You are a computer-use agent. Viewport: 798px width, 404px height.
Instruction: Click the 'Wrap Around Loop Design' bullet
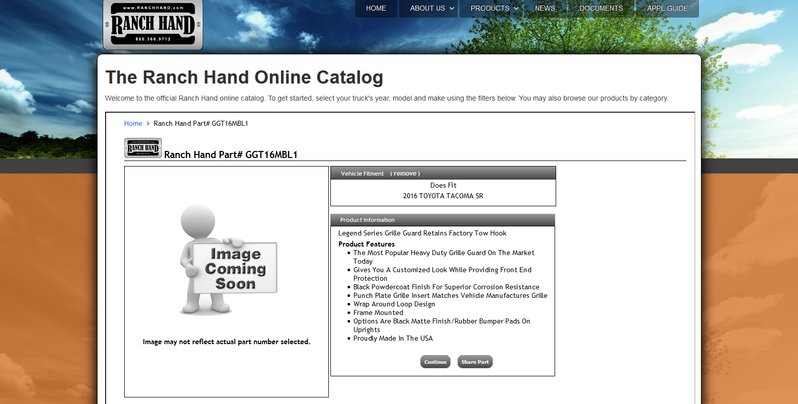pyautogui.click(x=394, y=304)
